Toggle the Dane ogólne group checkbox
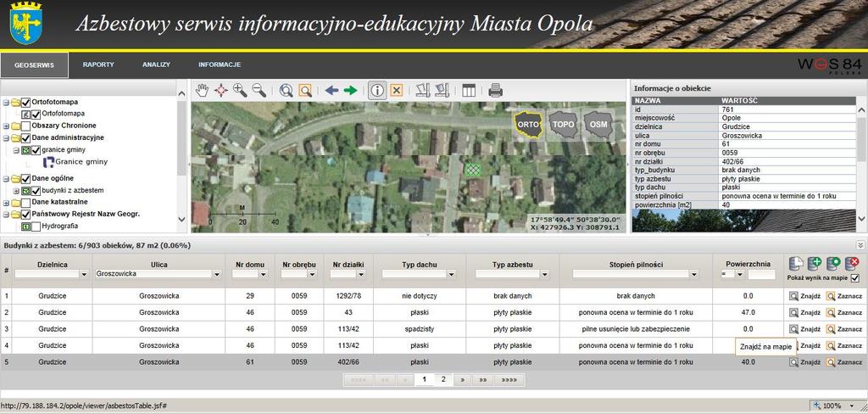This screenshot has height=414, width=868. (x=25, y=179)
